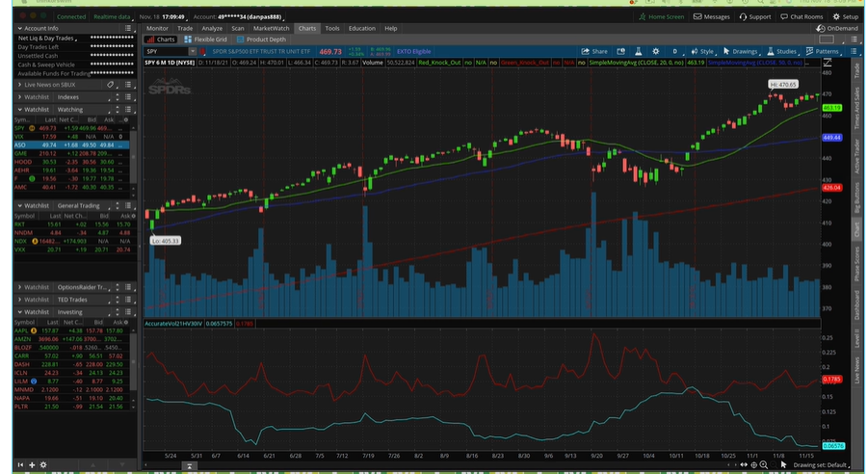
Task: Open the Watching watchlist list menu icon
Action: coord(128,110)
